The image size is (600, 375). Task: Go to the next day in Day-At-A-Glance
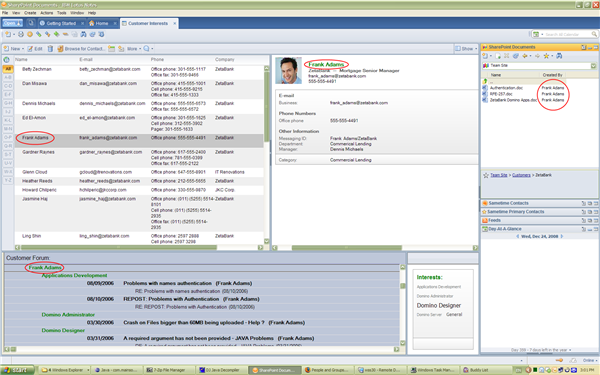point(562,236)
